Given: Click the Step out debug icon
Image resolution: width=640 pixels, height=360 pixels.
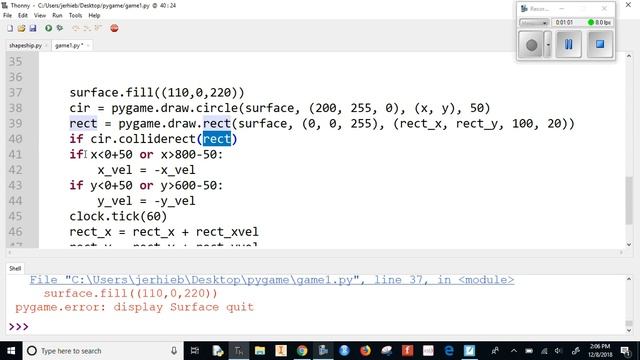Looking at the screenshot, I should [98, 28].
